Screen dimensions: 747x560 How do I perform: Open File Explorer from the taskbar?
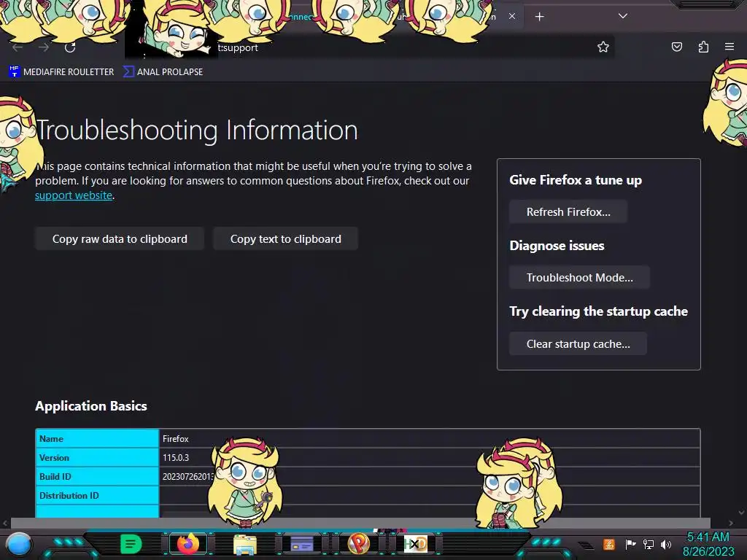point(245,544)
